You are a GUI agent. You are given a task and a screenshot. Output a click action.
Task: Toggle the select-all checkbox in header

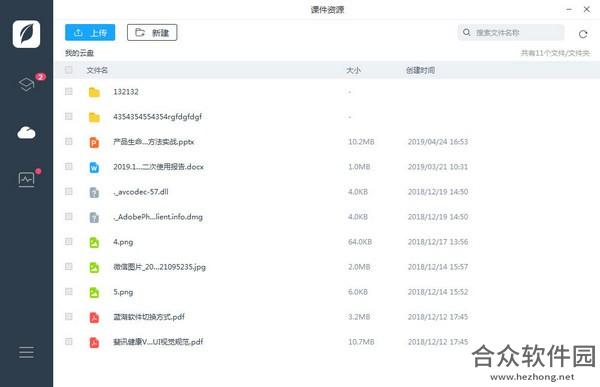click(x=68, y=70)
